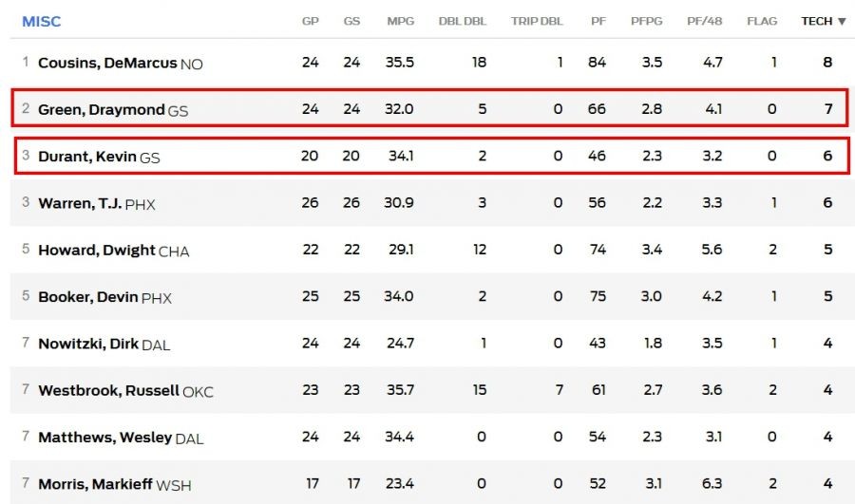Click the DBL DBL column header
The height and width of the screenshot is (504, 855).
[x=463, y=21]
